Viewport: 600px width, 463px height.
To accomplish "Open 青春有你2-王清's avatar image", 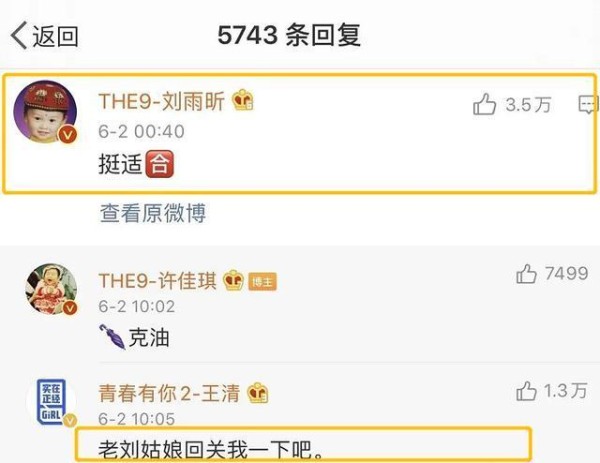I will pyautogui.click(x=51, y=402).
